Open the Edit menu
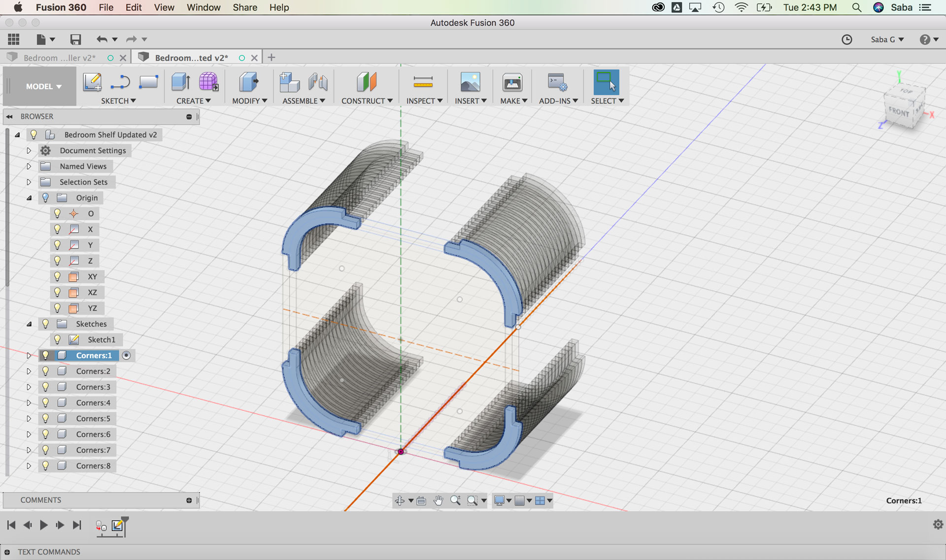This screenshot has width=946, height=560. tap(133, 7)
